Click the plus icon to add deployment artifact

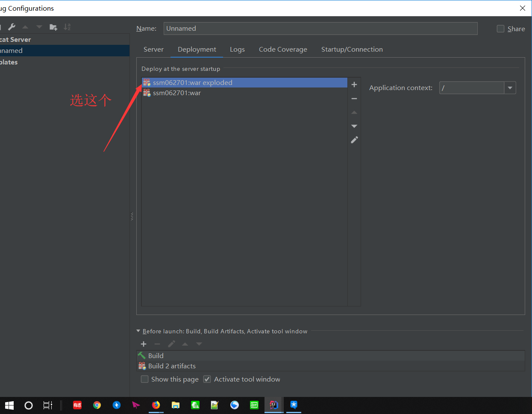(x=354, y=85)
